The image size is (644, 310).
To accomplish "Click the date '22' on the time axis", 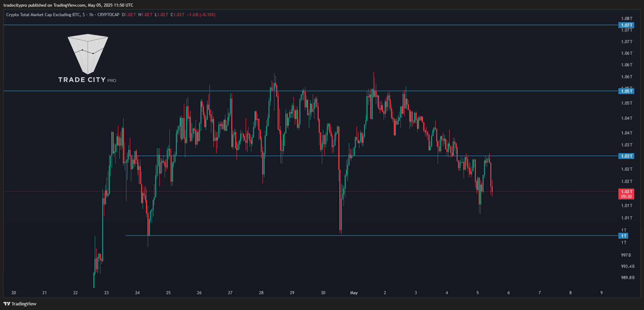I will click(75, 293).
